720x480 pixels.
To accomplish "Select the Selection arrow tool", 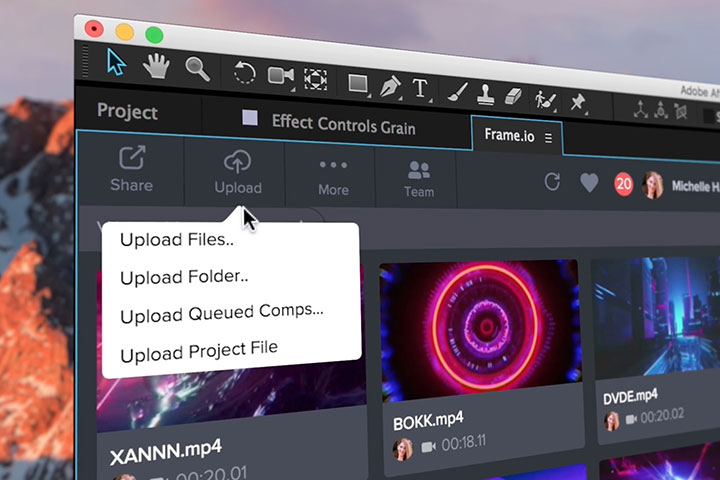I will (116, 62).
